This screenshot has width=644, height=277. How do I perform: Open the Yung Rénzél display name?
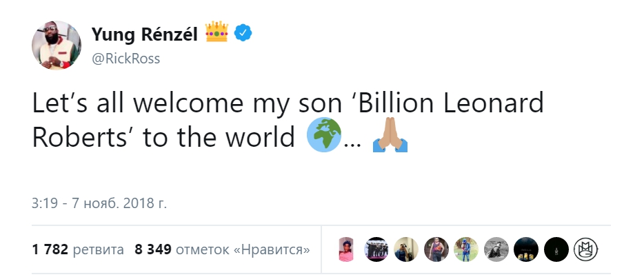coord(143,32)
